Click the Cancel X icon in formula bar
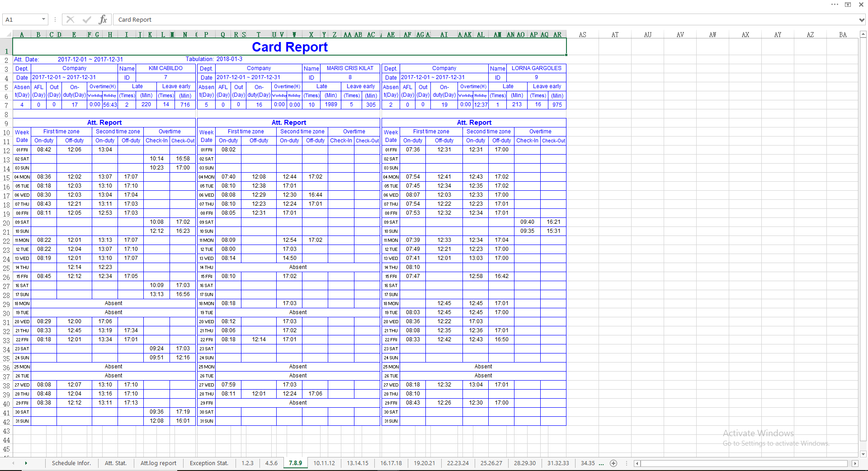 70,19
